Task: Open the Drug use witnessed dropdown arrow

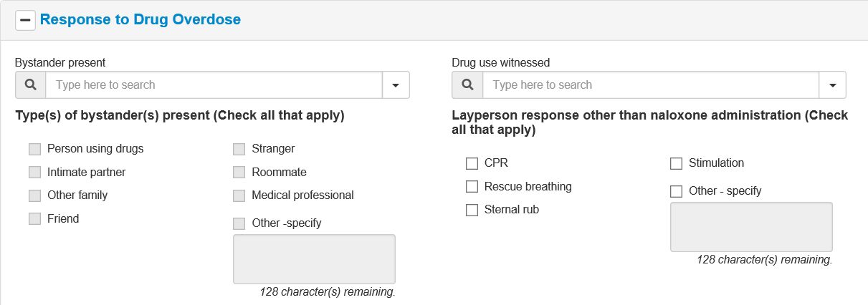Action: pos(832,84)
